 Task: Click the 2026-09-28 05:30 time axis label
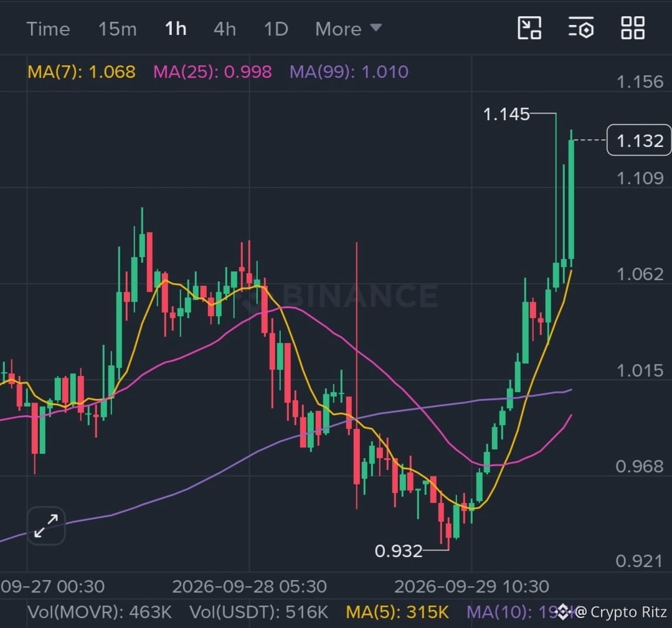pyautogui.click(x=249, y=586)
